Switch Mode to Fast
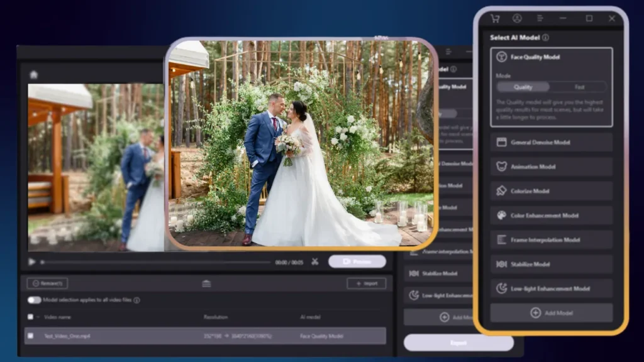 click(x=579, y=87)
